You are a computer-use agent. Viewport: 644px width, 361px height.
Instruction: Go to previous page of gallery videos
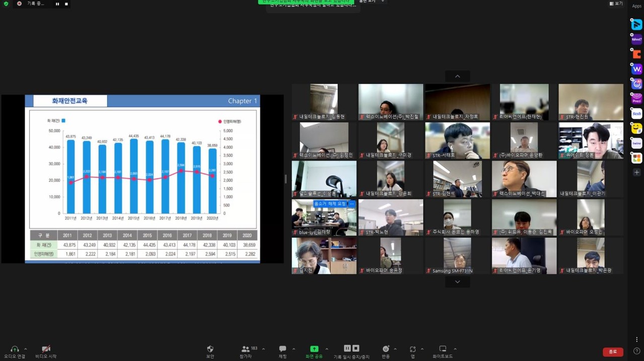457,77
